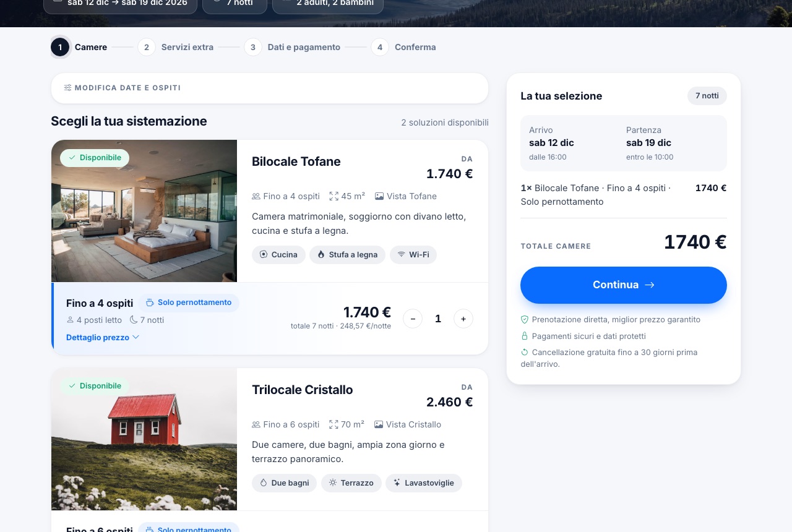
Task: Open the Bilocale Tofane room photo
Action: pos(144,211)
